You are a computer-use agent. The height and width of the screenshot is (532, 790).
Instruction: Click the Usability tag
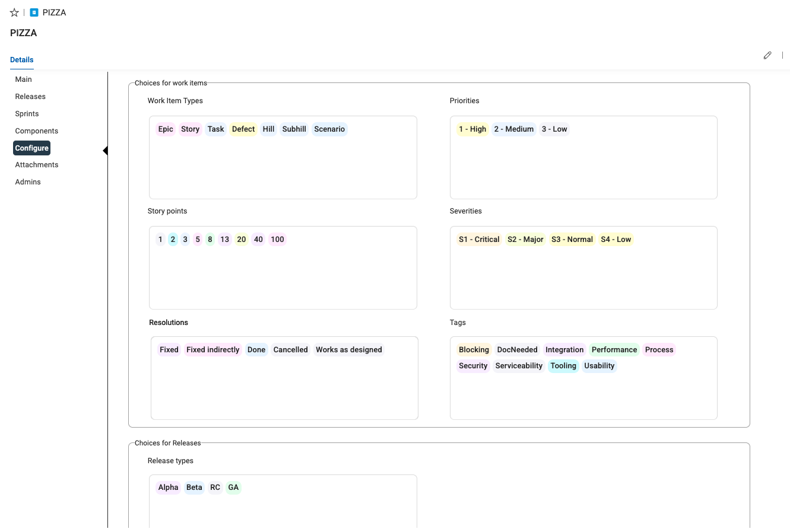tap(599, 366)
